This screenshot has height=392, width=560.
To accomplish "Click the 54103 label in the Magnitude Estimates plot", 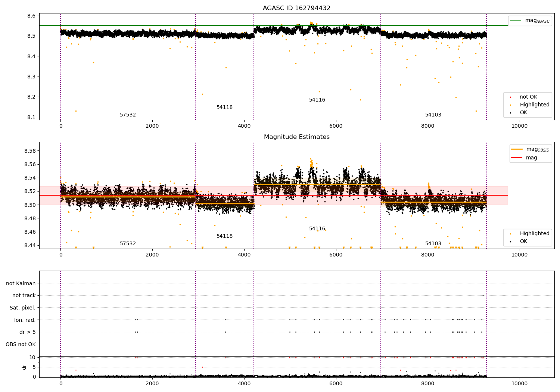I will [433, 244].
